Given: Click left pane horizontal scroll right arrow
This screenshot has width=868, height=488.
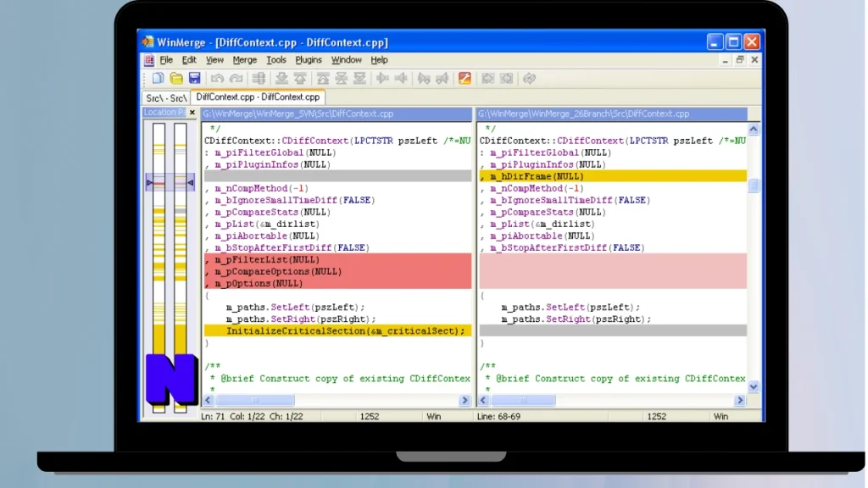Looking at the screenshot, I should click(x=465, y=400).
